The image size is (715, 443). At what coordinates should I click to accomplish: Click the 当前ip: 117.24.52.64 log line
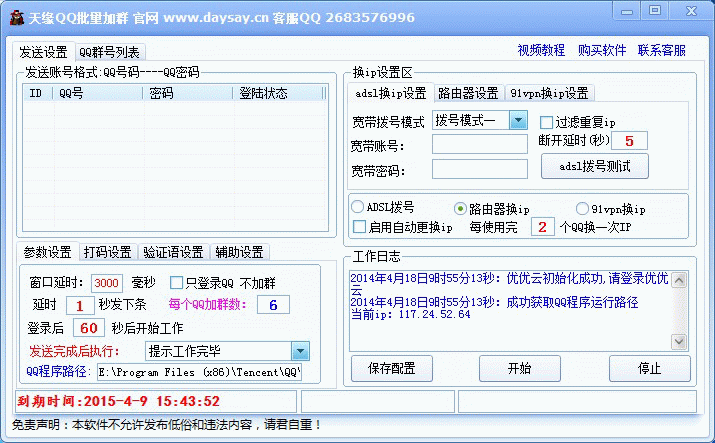[x=410, y=314]
